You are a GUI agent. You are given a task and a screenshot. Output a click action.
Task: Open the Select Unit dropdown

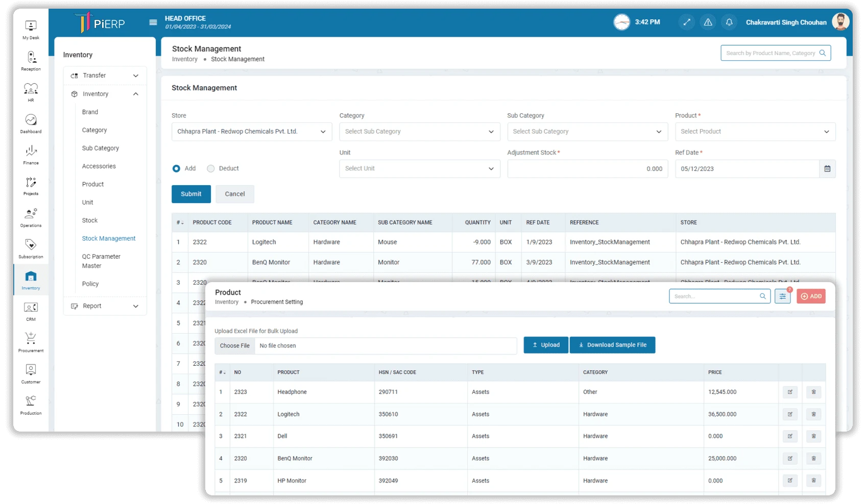point(420,169)
